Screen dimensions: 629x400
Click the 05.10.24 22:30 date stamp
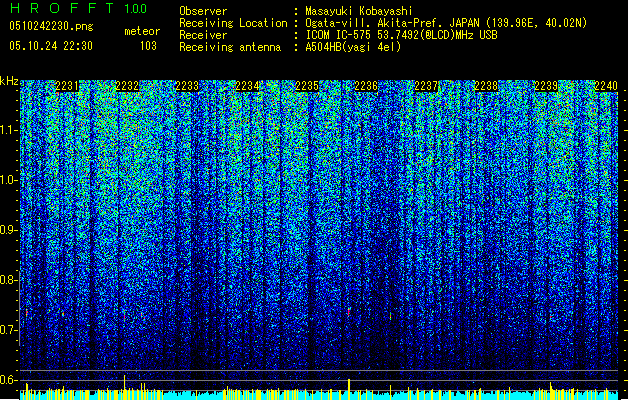50,46
